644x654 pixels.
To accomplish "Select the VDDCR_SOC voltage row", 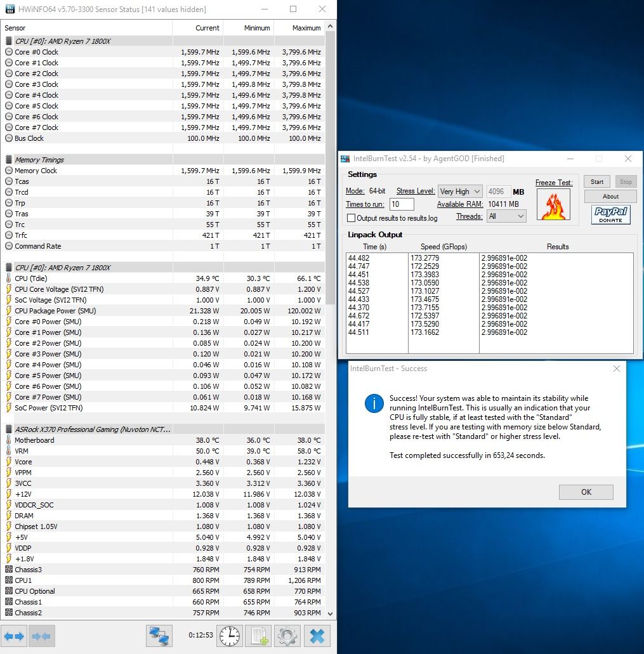I will pos(163,505).
